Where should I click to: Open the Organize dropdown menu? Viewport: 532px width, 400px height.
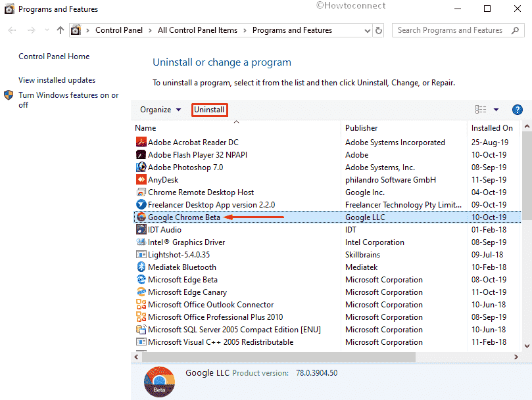coord(160,110)
